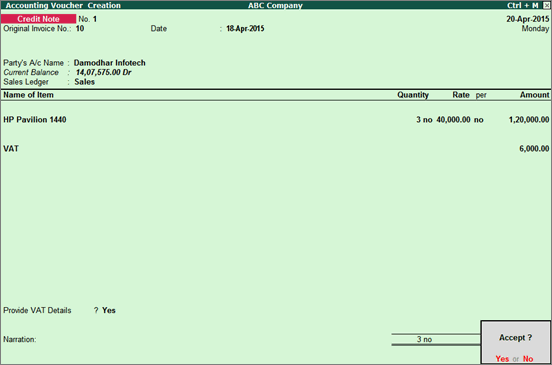The height and width of the screenshot is (365, 552).
Task: Open the Sales Ledger selection field
Action: point(84,82)
